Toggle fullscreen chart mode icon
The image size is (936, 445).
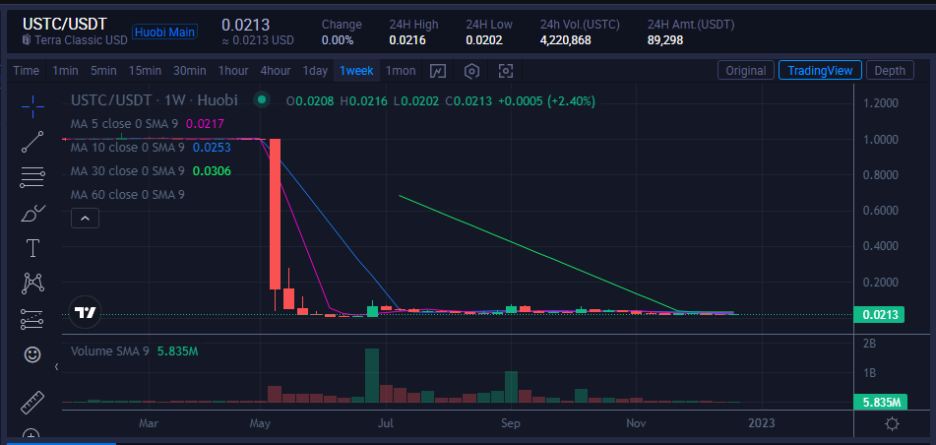[506, 71]
